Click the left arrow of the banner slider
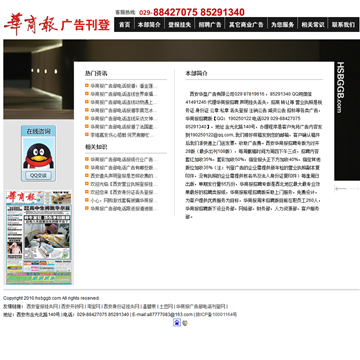Viewport: 360px width, 360px height. [341, 189]
